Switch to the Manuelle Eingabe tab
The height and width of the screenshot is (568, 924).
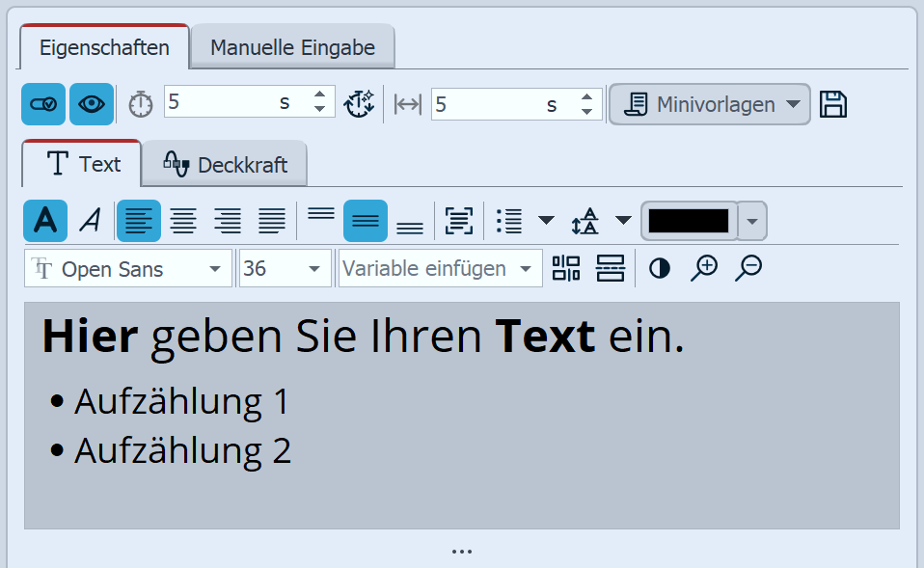pyautogui.click(x=291, y=45)
